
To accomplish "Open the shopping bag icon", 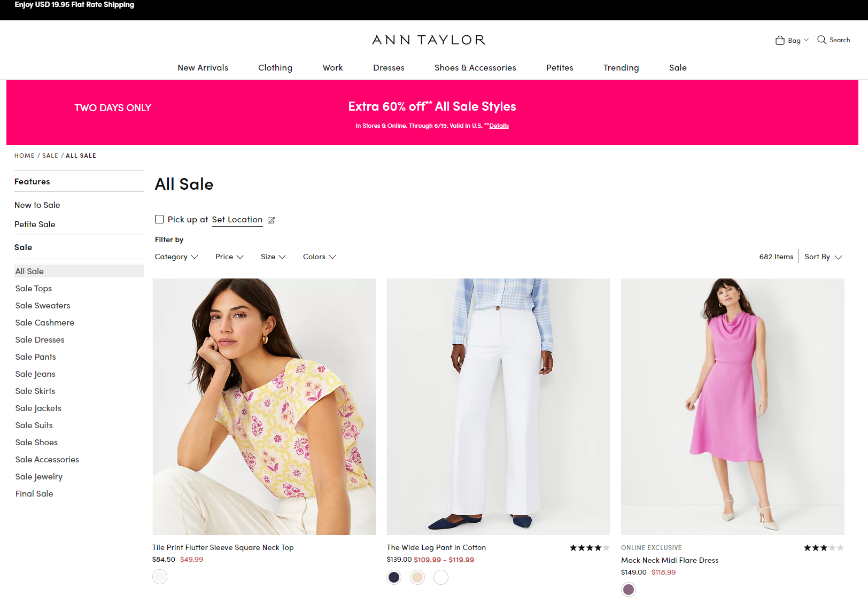I will [780, 40].
